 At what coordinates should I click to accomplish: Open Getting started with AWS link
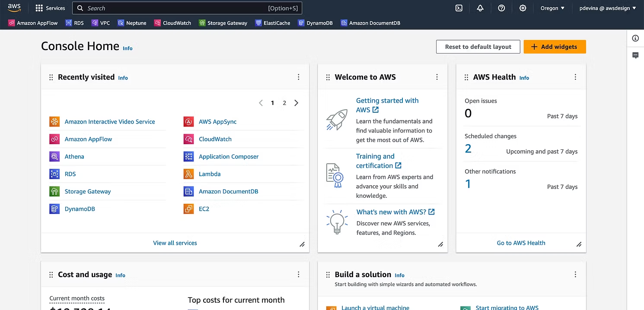[387, 105]
